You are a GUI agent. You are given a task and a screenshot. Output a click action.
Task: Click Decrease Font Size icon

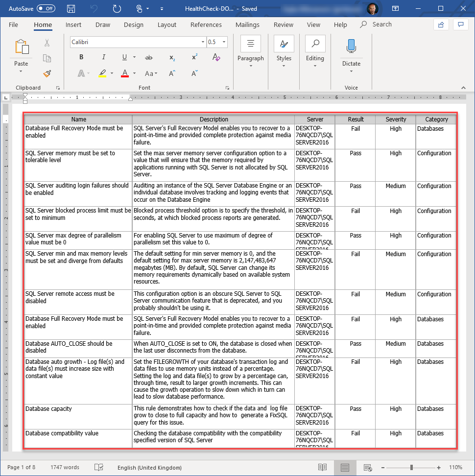pyautogui.click(x=194, y=73)
